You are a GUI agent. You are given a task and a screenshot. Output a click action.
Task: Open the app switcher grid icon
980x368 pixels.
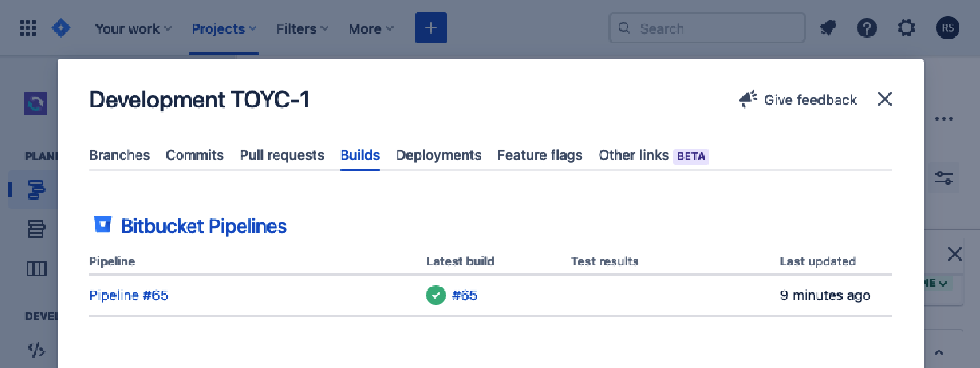pos(28,28)
